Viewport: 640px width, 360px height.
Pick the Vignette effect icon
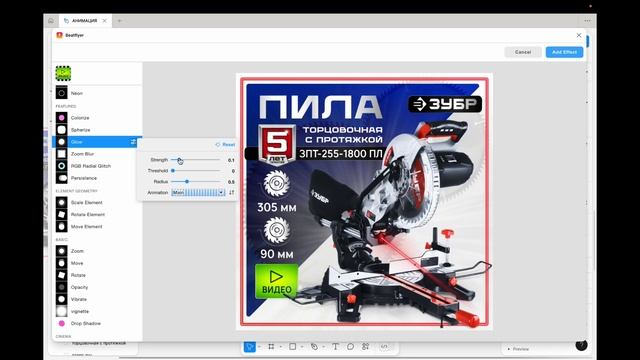point(62,311)
